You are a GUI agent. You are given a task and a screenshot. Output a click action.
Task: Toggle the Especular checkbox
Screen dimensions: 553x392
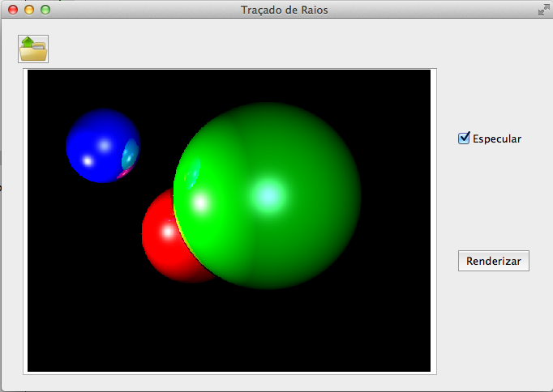464,138
